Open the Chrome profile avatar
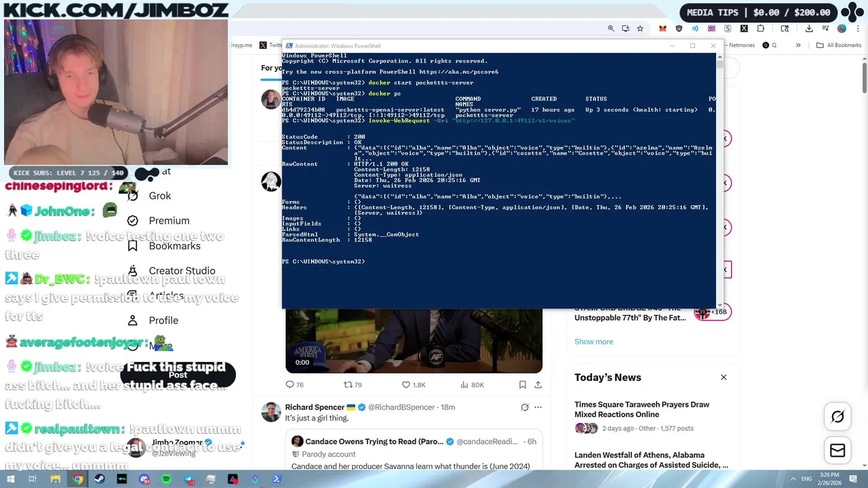This screenshot has height=488, width=868. (842, 28)
